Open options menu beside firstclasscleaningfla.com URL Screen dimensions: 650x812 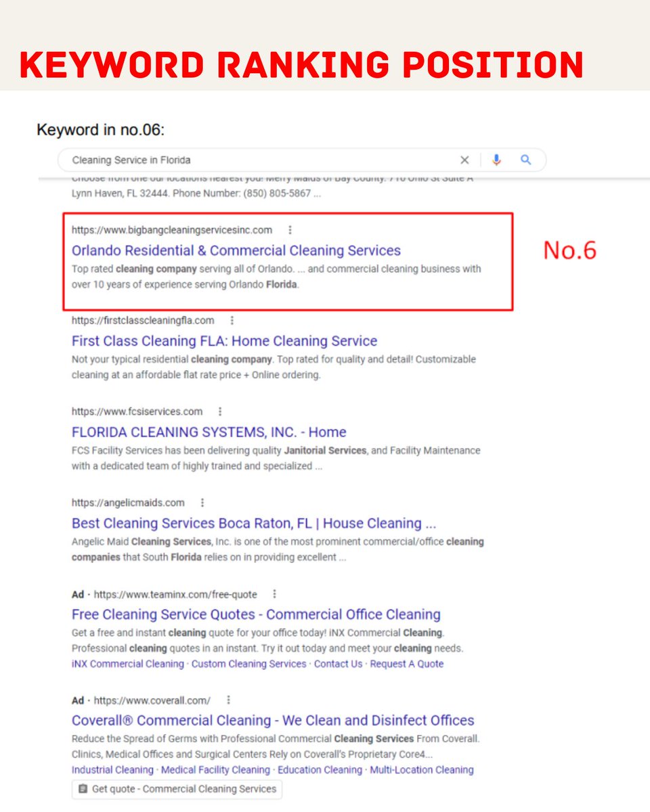pyautogui.click(x=232, y=321)
